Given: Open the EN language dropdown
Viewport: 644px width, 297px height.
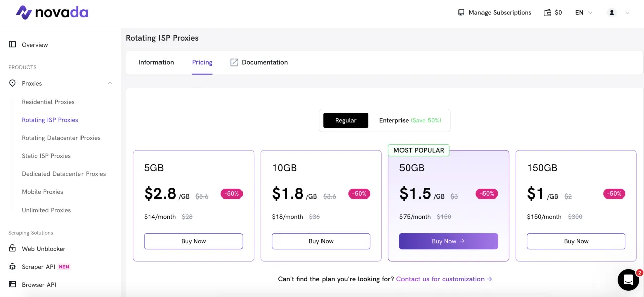Looking at the screenshot, I should (x=584, y=13).
